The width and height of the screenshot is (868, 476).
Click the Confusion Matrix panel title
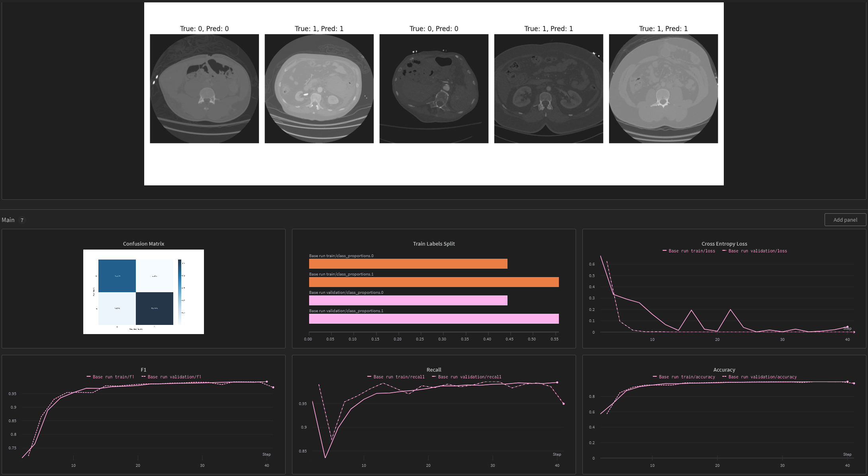(143, 244)
